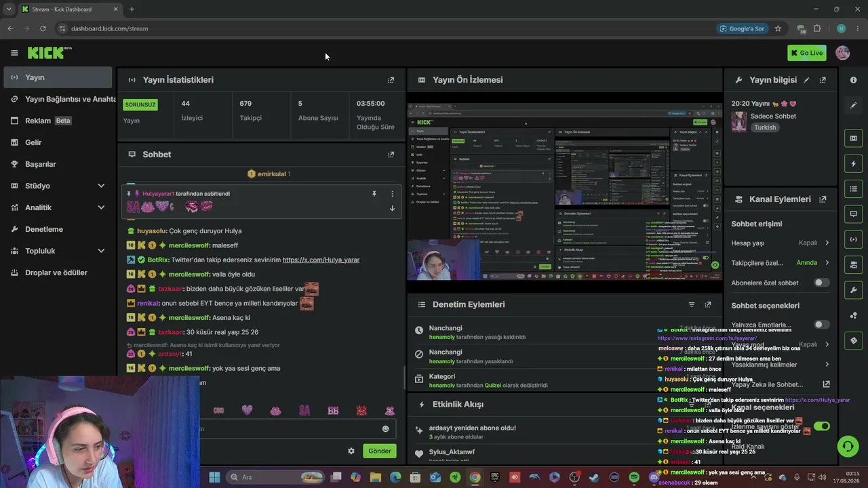Open Droplar ve ödüller page
Screen dimensions: 868x488
tap(57, 272)
